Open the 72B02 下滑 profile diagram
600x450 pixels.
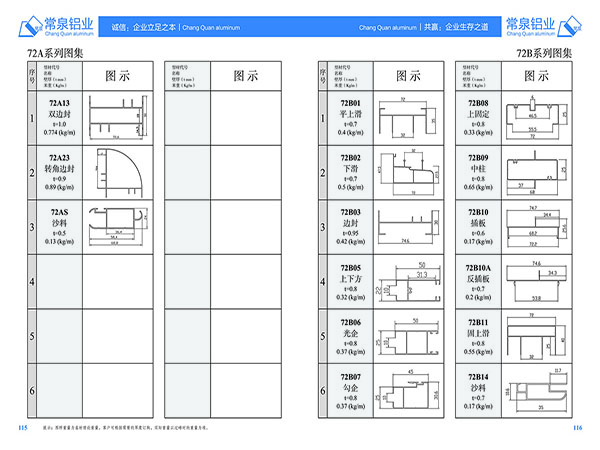coord(409,172)
